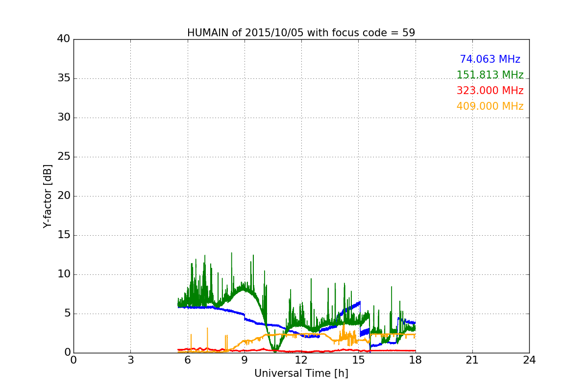Image resolution: width=588 pixels, height=392 pixels.
Task: Click the y-axis tick label 25
Action: [x=64, y=157]
